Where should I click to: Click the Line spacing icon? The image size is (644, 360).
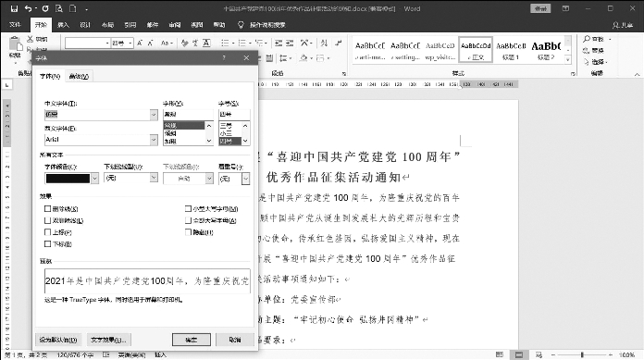283,58
